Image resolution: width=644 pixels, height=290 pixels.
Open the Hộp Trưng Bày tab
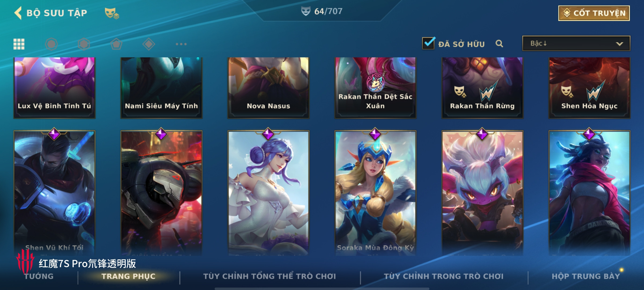(586, 276)
